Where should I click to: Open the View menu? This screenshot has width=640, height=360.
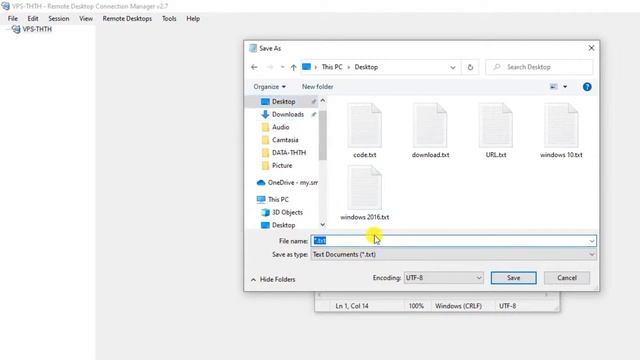tap(86, 18)
